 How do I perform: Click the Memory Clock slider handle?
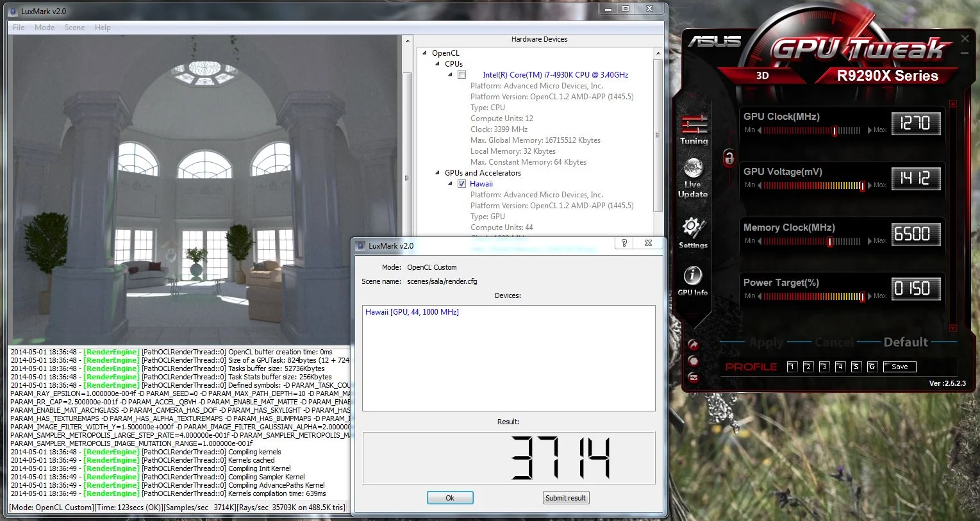click(x=830, y=242)
